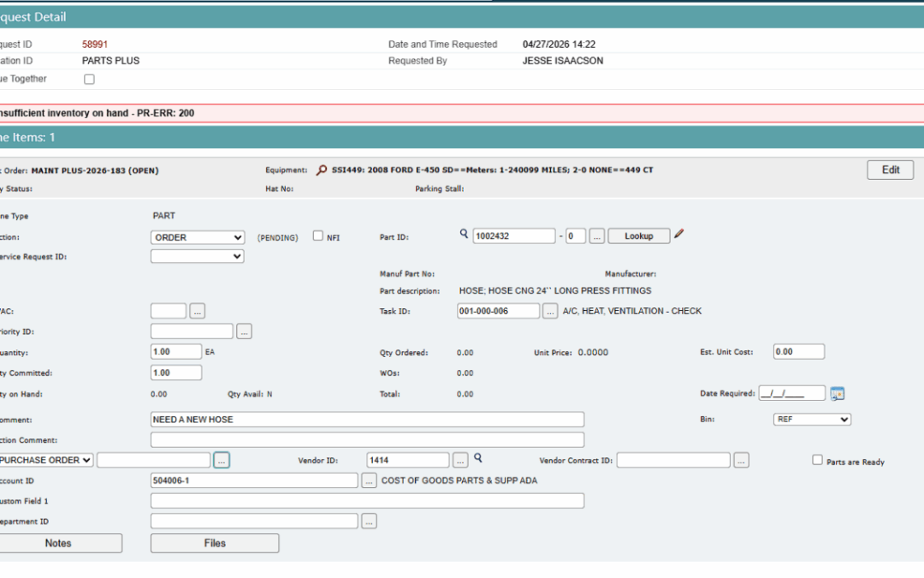Screen dimensions: 924x578
Task: Open the Date Required calendar picker
Action: [x=837, y=393]
